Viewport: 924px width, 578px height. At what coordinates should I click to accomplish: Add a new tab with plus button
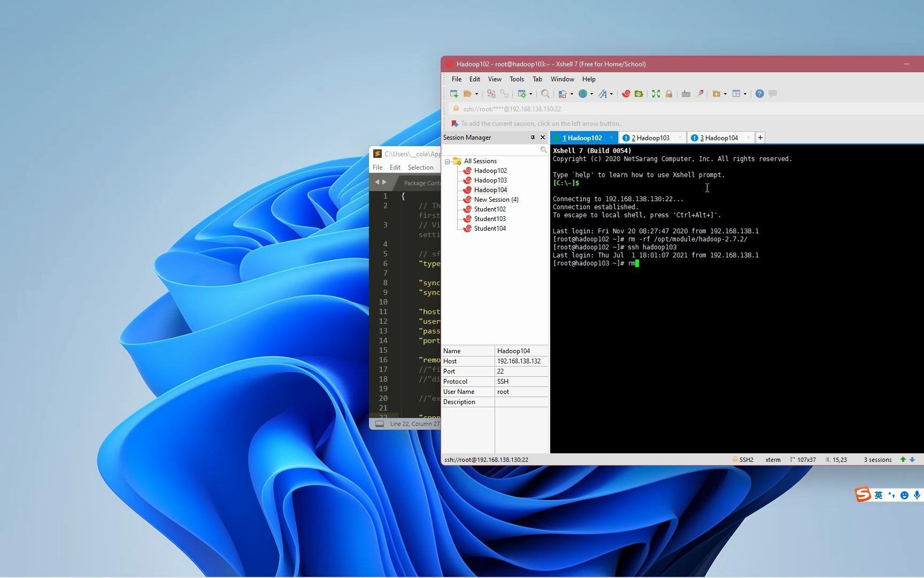click(760, 138)
